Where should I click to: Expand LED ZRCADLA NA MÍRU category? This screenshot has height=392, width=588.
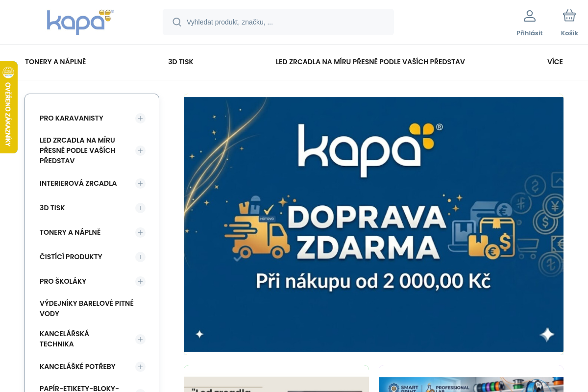coord(140,150)
